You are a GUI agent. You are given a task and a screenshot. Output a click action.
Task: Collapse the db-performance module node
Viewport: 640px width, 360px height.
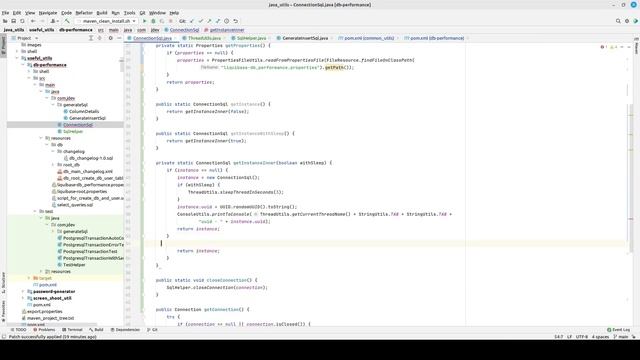23,65
